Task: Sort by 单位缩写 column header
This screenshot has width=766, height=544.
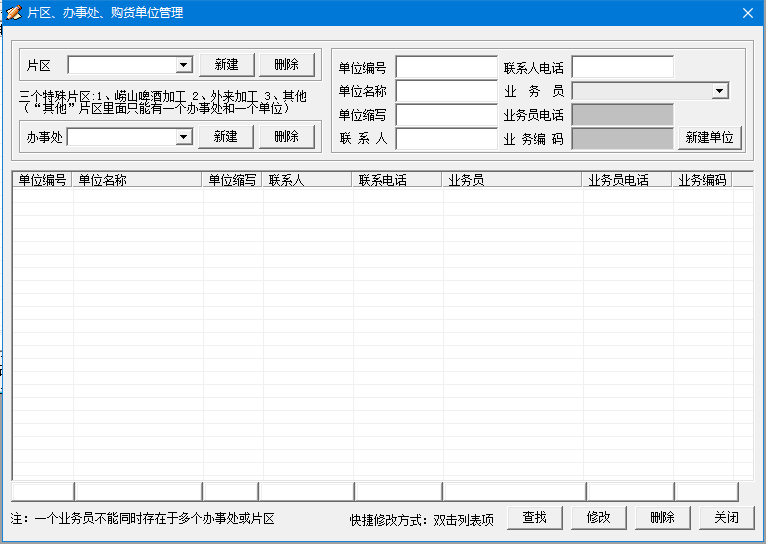Action: [x=233, y=180]
